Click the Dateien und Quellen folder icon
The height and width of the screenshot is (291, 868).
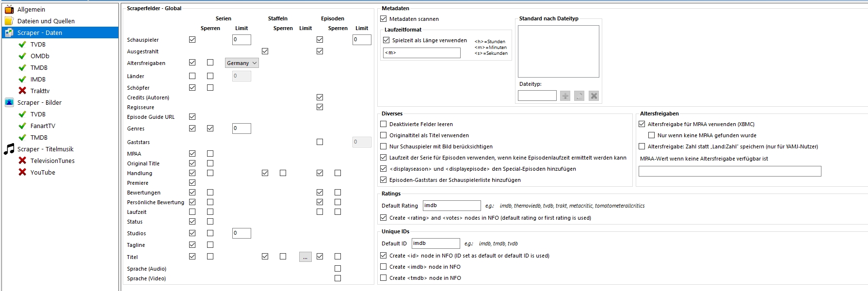point(9,21)
